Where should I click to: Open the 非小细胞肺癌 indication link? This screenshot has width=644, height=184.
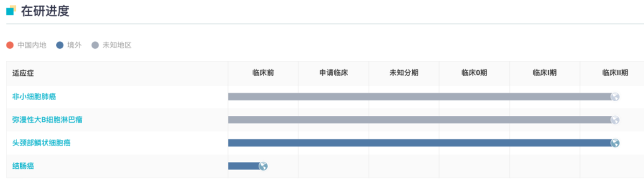[34, 97]
